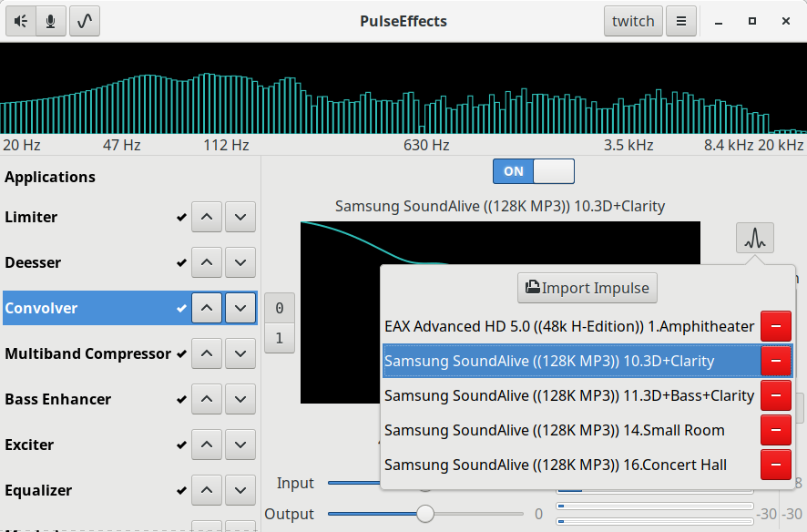807x532 pixels.
Task: Select Equalizer effect in sidebar
Action: [x=96, y=490]
